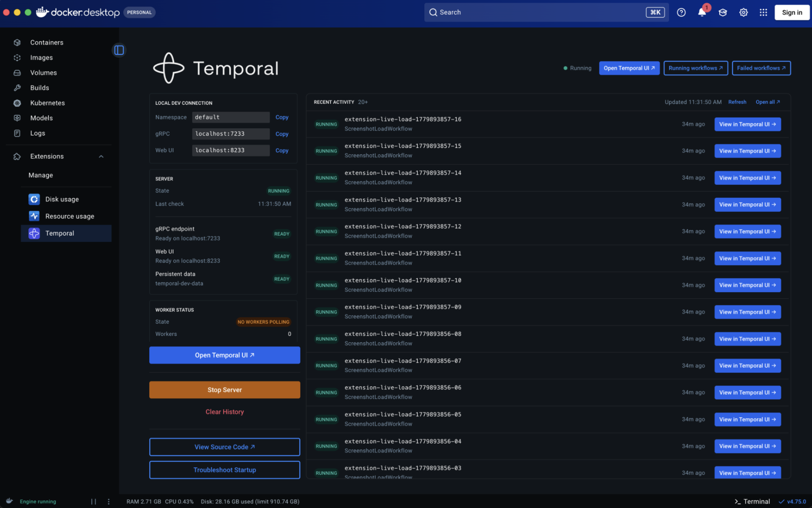Click the Docker whale logo in title bar

[x=42, y=12]
